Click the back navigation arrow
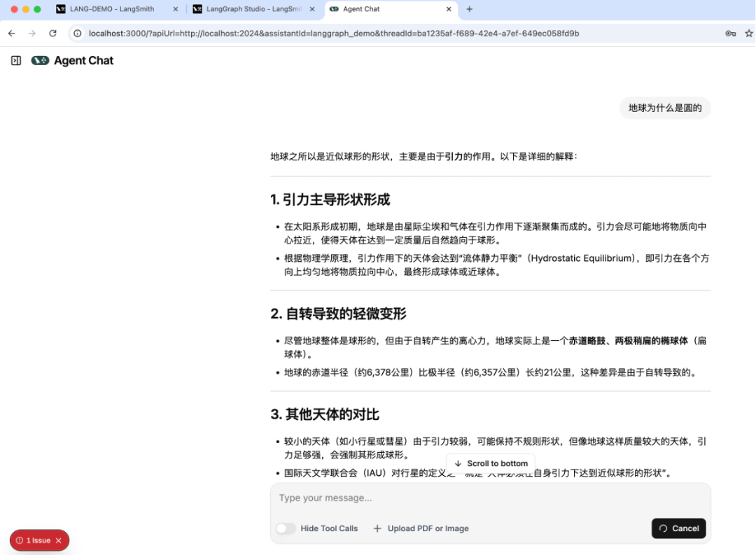756x555 pixels. [11, 33]
